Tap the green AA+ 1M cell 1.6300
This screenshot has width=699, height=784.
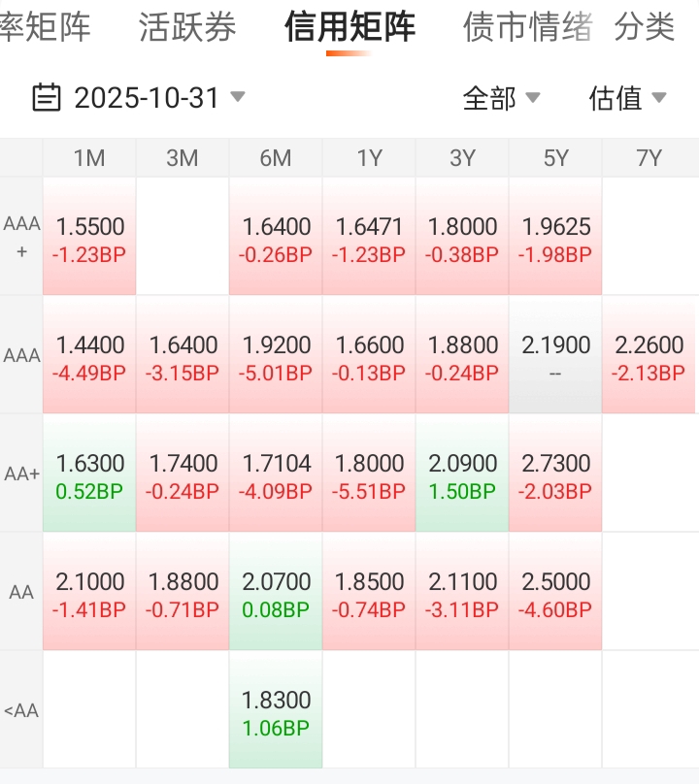click(89, 474)
